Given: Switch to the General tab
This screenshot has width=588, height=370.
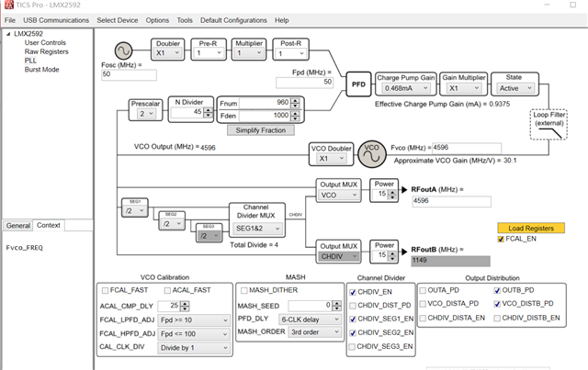Looking at the screenshot, I should pyautogui.click(x=18, y=226).
